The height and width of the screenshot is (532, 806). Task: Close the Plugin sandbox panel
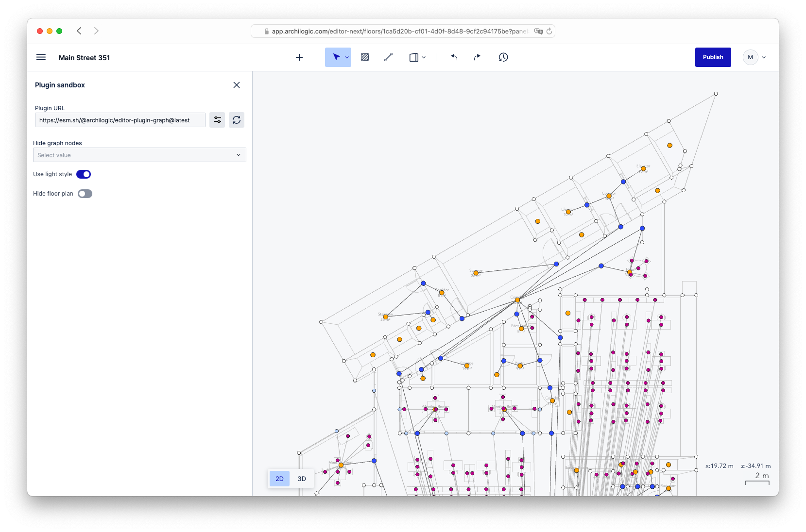(x=237, y=85)
